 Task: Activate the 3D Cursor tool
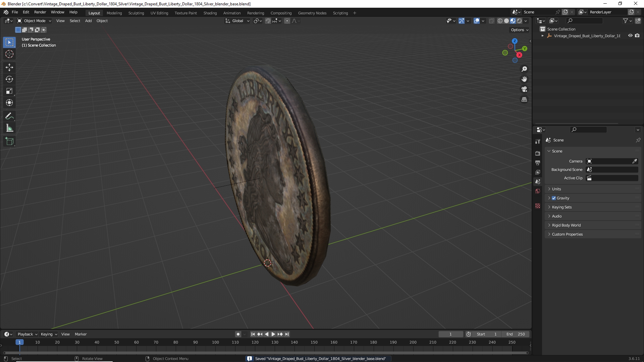[9, 54]
